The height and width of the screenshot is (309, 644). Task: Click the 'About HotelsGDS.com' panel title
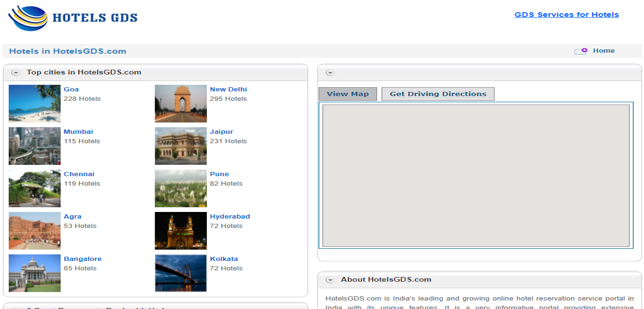(x=386, y=280)
